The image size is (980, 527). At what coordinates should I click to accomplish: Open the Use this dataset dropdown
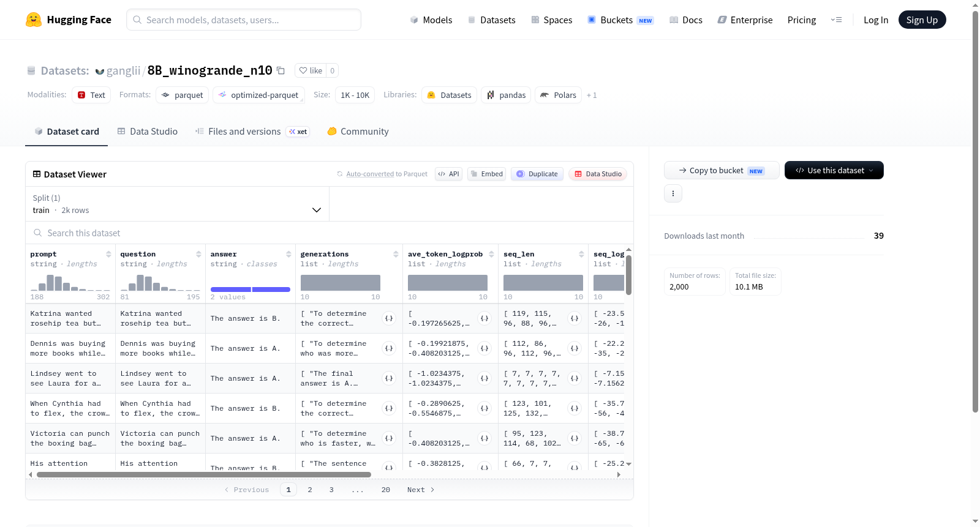click(834, 170)
